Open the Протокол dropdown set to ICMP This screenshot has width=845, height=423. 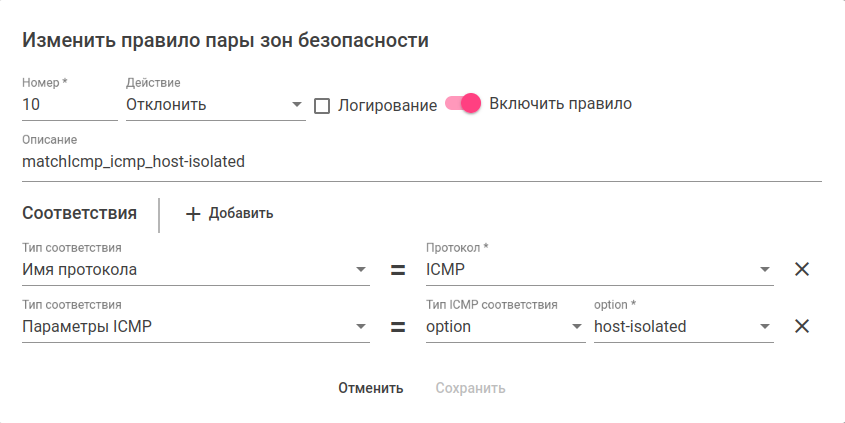(x=598, y=269)
